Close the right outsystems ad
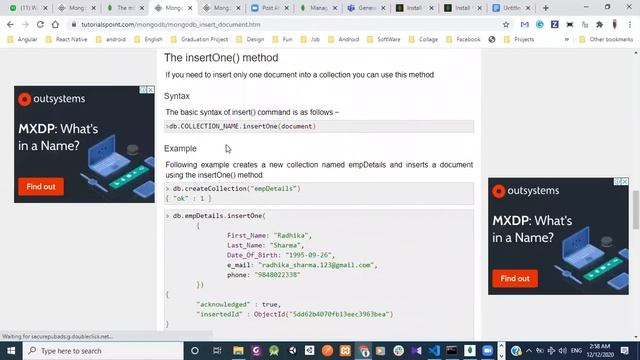 [625, 182]
